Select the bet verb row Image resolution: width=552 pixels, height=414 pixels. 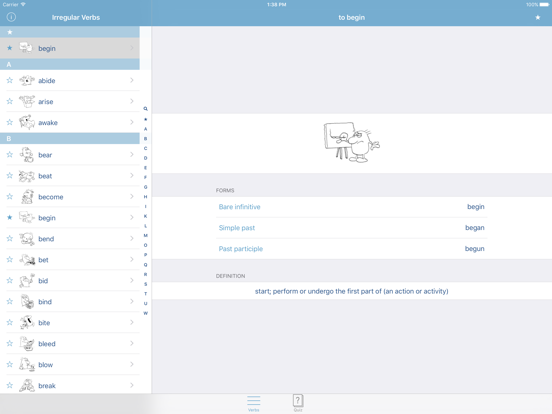(x=70, y=260)
